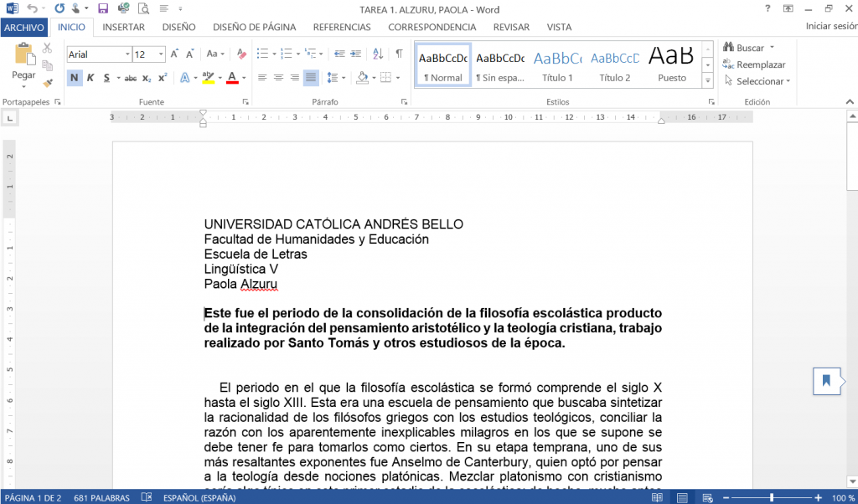Toggle bold with the N button

click(75, 77)
